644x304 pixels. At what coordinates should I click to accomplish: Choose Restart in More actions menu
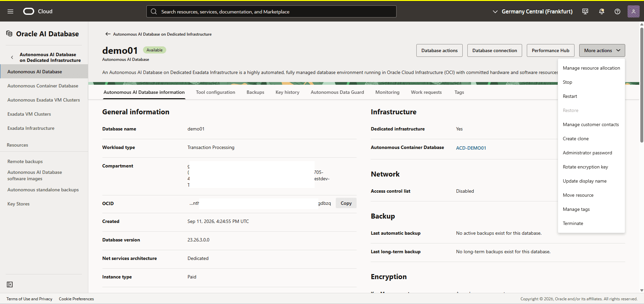591,96
